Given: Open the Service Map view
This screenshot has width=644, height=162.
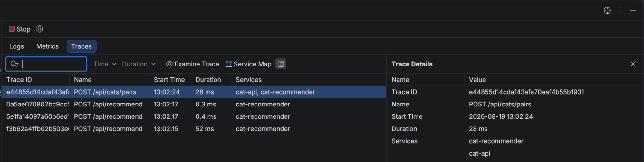Looking at the screenshot, I should click(248, 64).
